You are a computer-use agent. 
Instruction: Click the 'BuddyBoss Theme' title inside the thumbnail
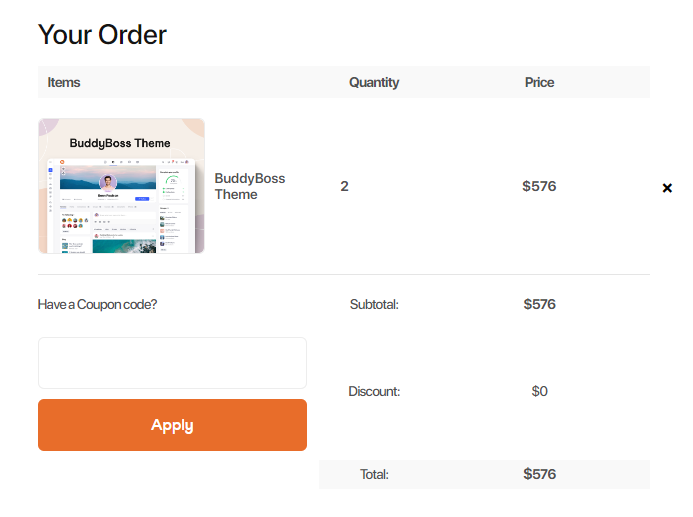point(120,143)
